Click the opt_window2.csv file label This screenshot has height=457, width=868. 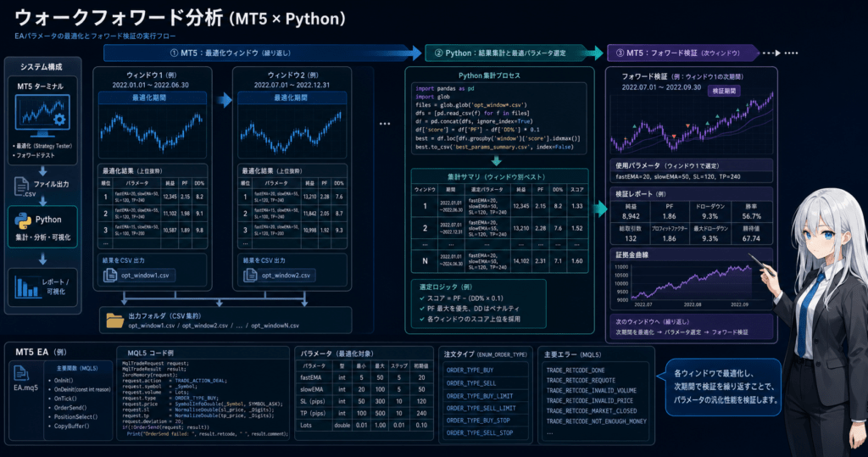pos(286,276)
